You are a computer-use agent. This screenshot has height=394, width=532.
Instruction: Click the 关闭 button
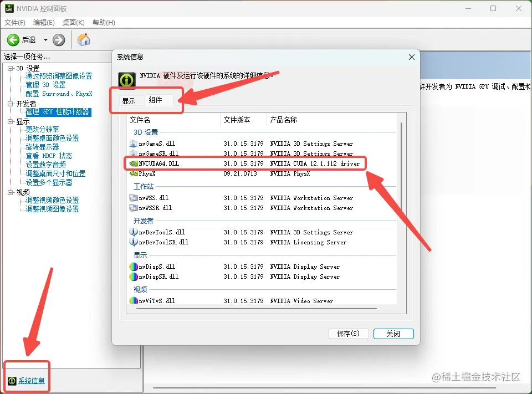[x=393, y=334]
